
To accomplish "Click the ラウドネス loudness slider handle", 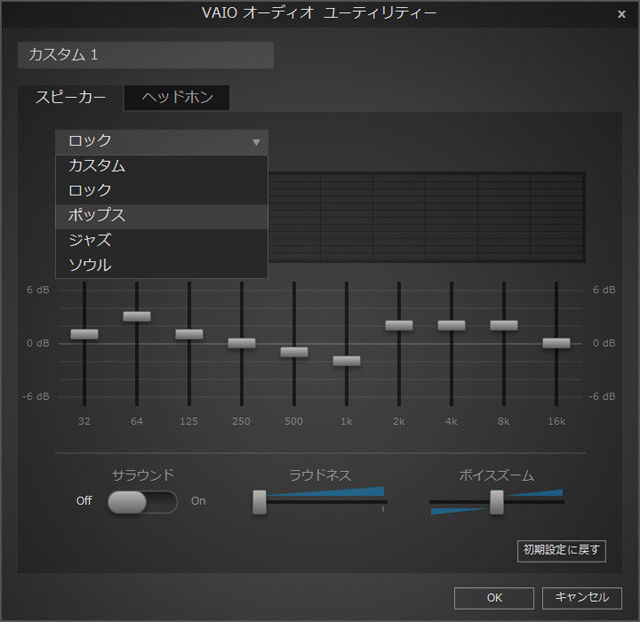I will 259,502.
